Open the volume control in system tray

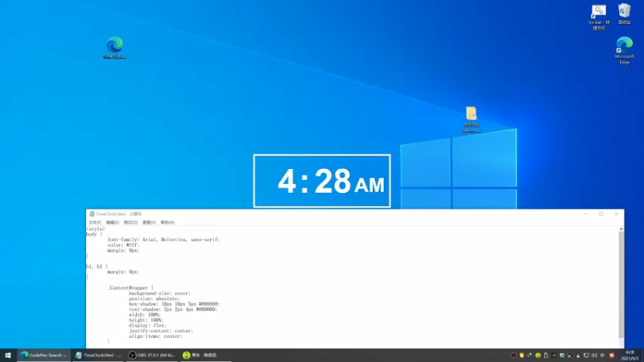pyautogui.click(x=594, y=356)
